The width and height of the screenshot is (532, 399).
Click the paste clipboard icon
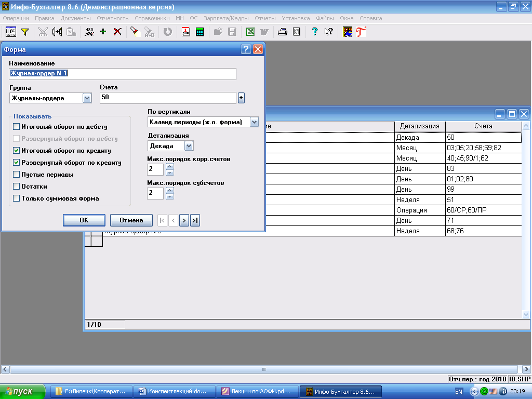71,32
